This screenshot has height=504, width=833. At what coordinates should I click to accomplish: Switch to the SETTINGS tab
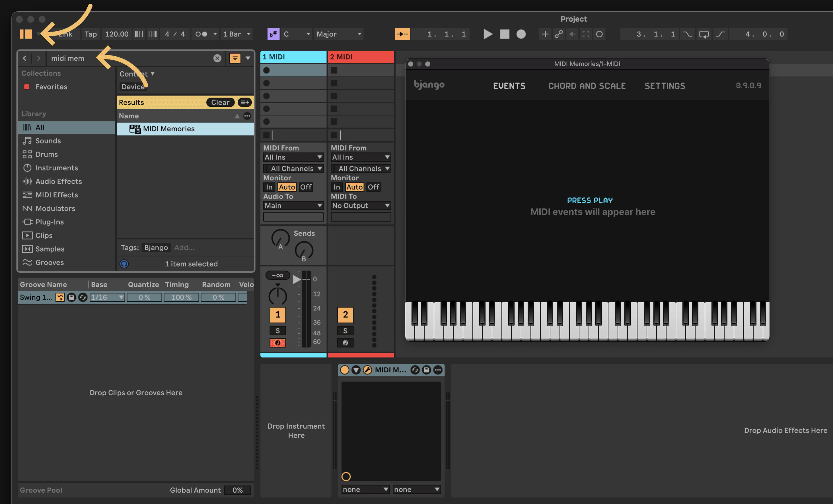click(665, 86)
